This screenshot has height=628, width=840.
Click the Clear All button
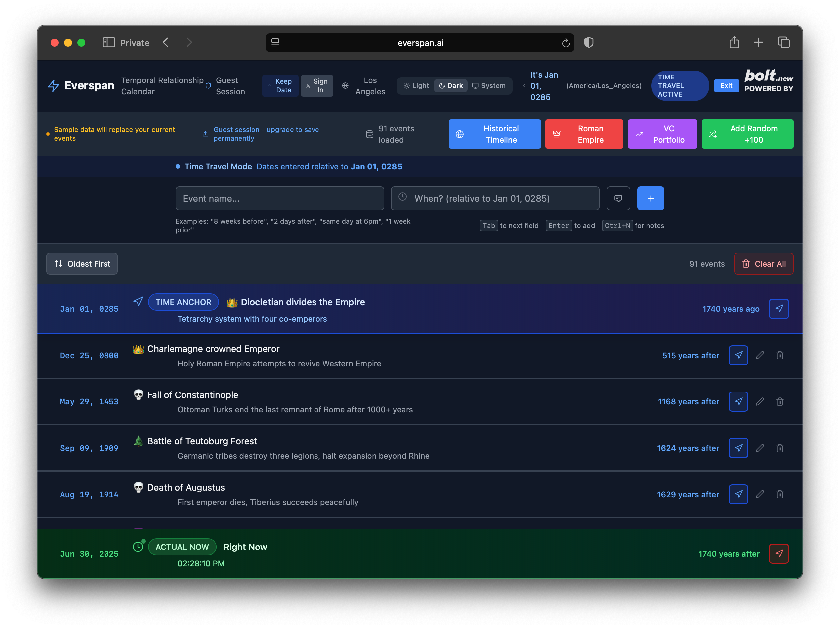pos(763,264)
